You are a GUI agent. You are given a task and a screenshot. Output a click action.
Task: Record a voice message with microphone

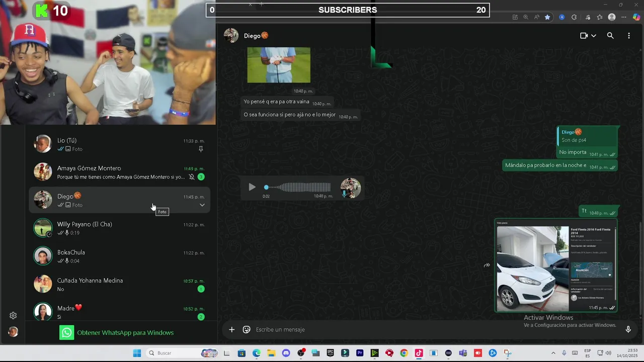click(628, 330)
